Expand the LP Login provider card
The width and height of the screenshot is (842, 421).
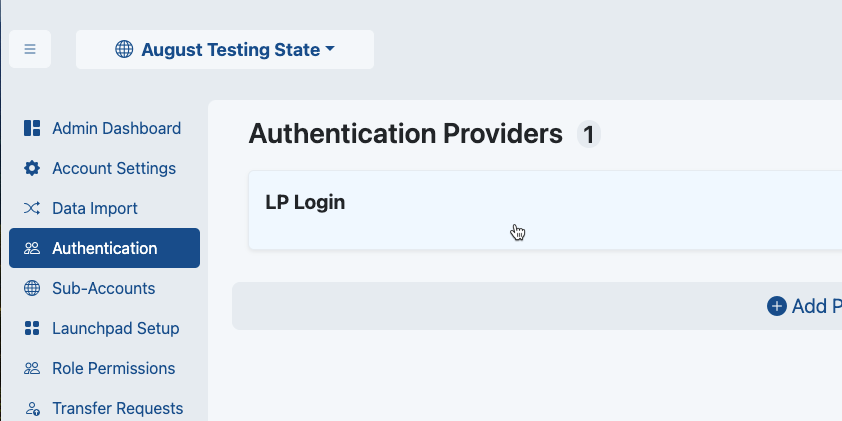click(x=540, y=210)
